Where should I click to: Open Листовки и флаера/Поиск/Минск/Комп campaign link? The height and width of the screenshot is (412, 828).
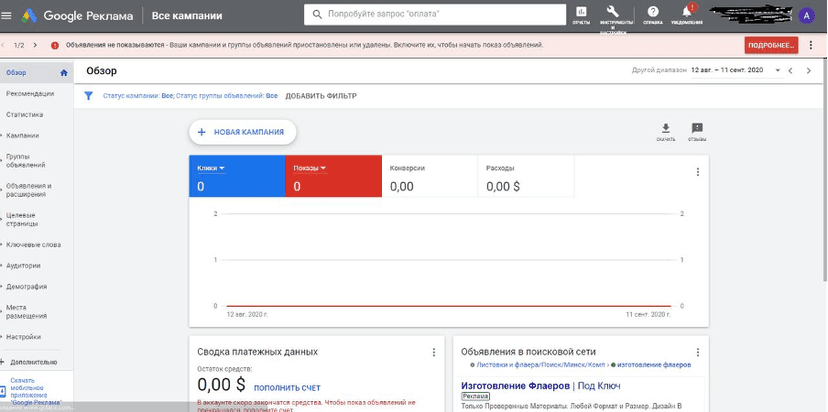tap(541, 364)
